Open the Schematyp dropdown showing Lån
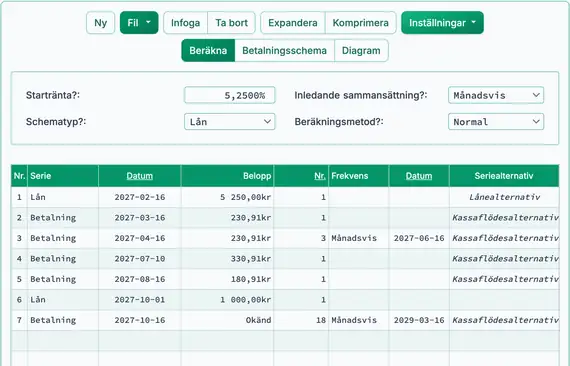 click(x=229, y=122)
